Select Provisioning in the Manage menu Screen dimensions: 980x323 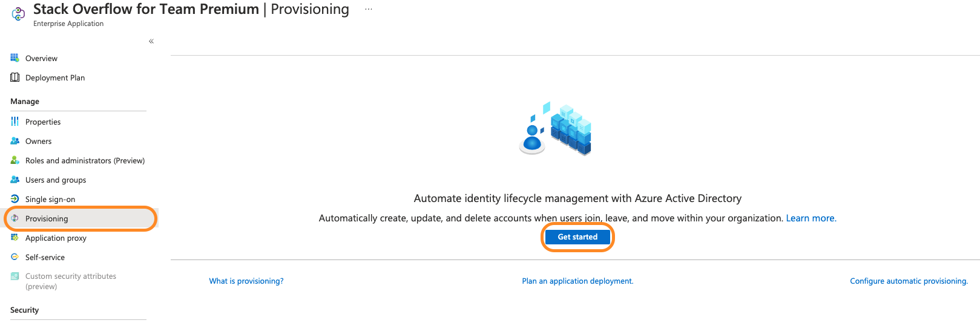point(47,218)
